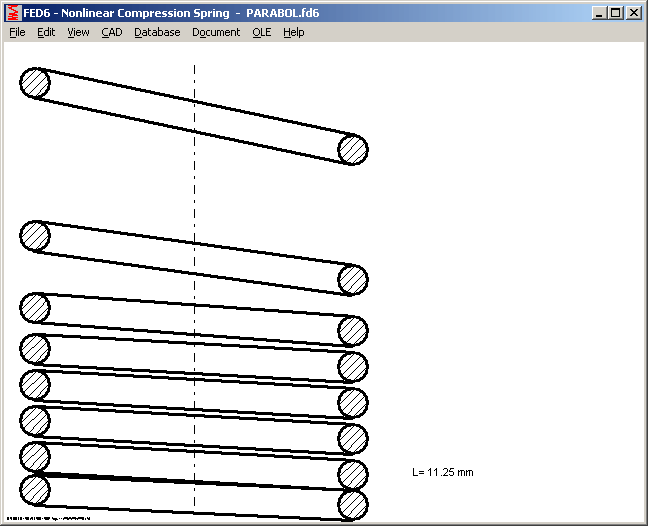The height and width of the screenshot is (526, 648).
Task: Select the topmost right hatched wire cross-section
Action: tap(353, 149)
